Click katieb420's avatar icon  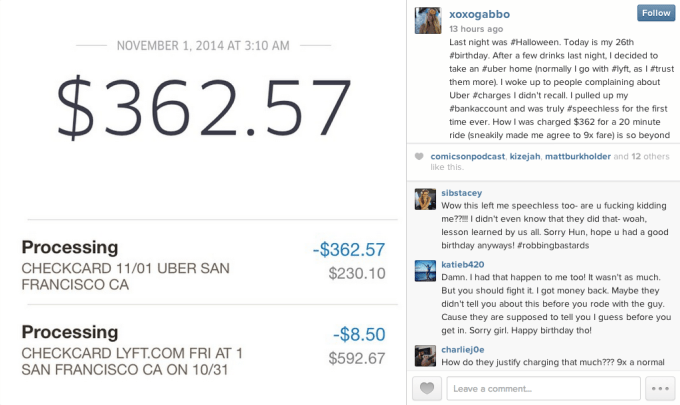click(x=424, y=270)
